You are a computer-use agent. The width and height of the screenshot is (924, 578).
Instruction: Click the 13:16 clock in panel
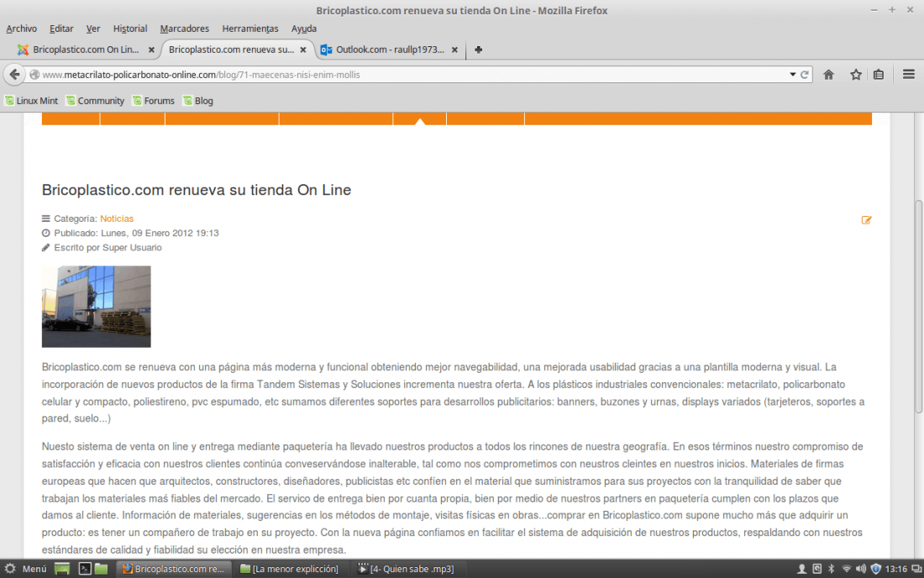895,569
